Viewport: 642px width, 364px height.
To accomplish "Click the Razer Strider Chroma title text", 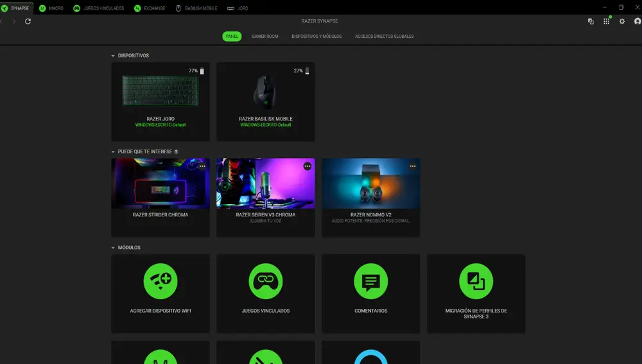I will [x=160, y=215].
